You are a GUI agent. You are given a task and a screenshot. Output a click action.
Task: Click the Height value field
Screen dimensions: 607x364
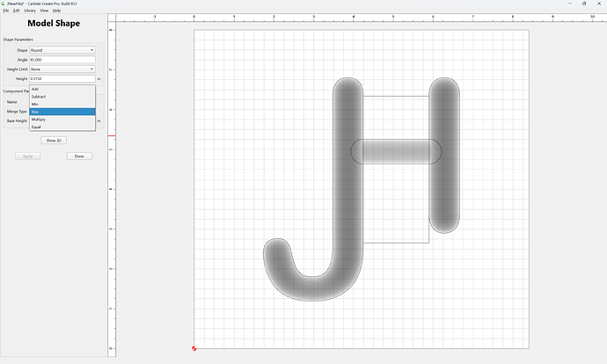click(62, 78)
